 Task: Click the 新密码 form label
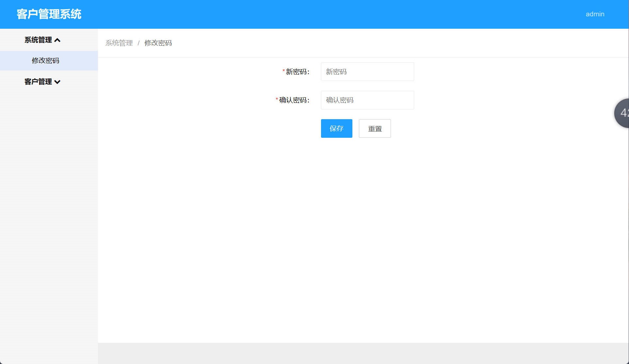tap(296, 72)
